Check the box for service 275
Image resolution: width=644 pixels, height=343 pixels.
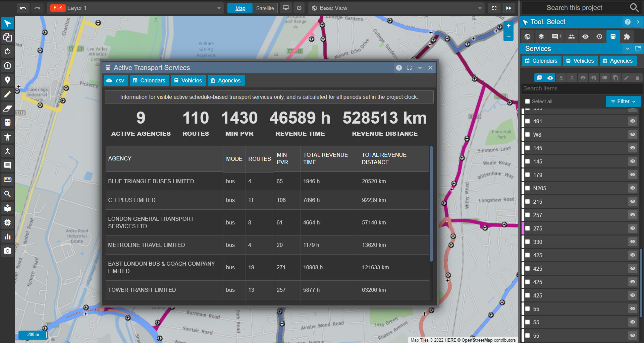pos(528,228)
